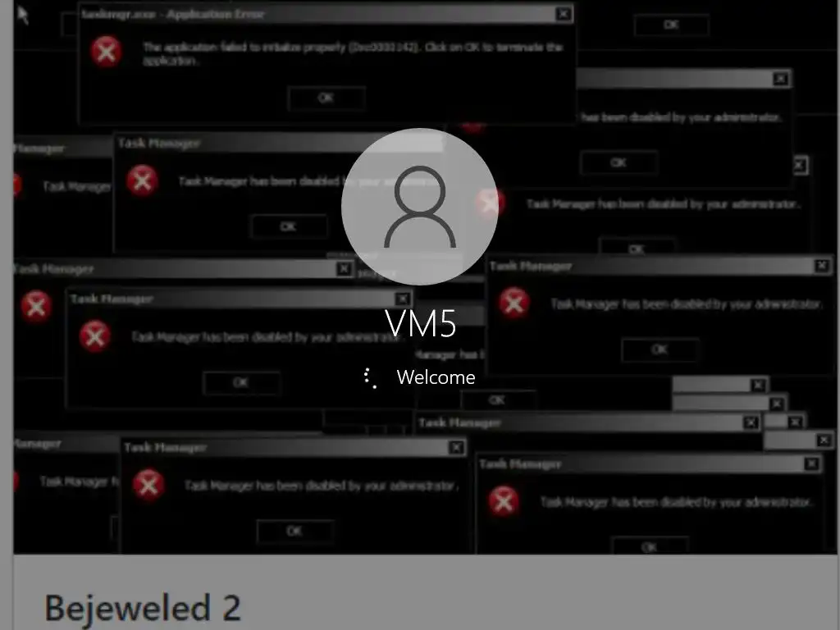The width and height of the screenshot is (840, 630).
Task: Click error icon in Task Manager dialog left of avatar
Action: click(x=142, y=180)
